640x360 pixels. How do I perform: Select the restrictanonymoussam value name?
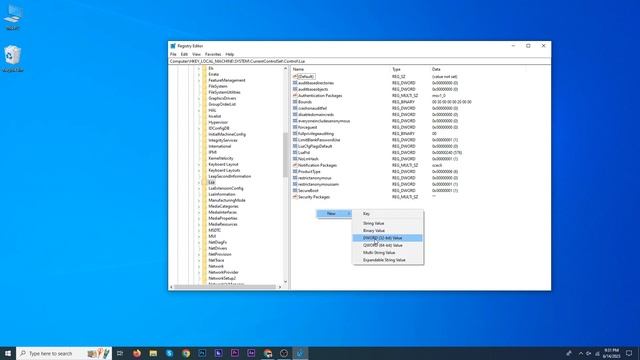click(318, 184)
